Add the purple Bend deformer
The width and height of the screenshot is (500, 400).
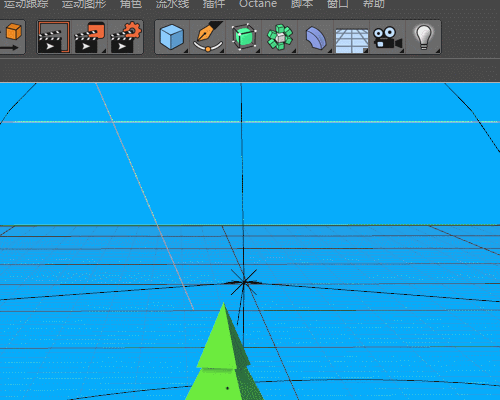coord(316,37)
